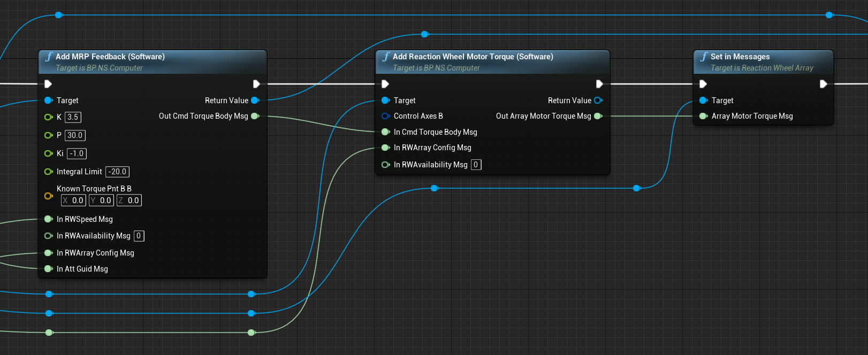
Task: Edit the Integral Limit field showing -20.0
Action: point(118,172)
